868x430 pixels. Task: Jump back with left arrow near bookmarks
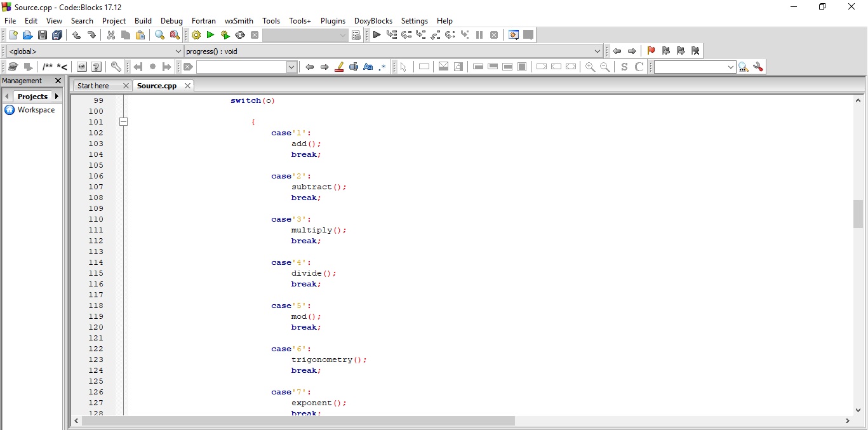[x=617, y=51]
